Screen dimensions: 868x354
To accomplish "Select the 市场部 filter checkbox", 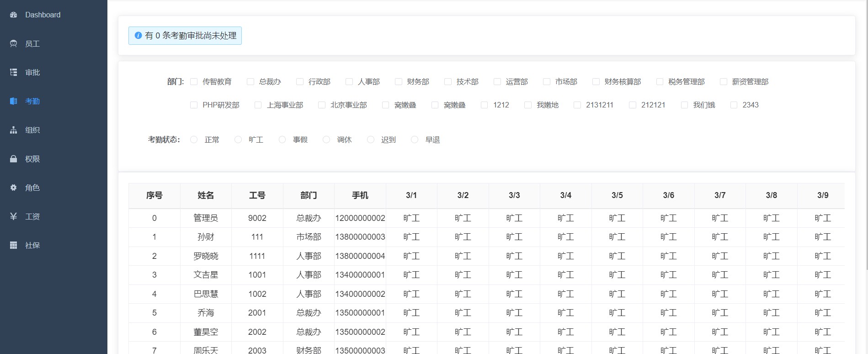I will point(547,81).
